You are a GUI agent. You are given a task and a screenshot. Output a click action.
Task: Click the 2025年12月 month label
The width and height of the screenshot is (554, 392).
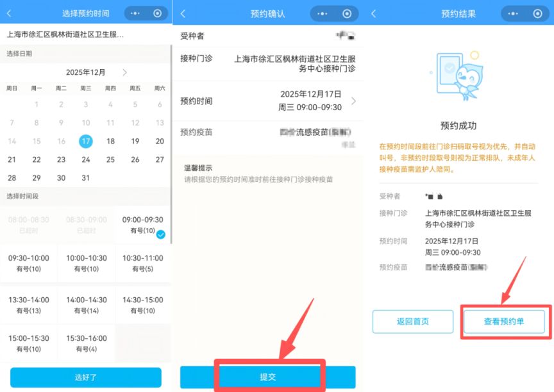coord(85,72)
